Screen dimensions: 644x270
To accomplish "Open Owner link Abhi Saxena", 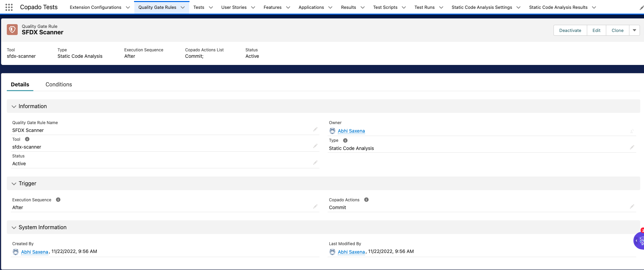I will click(x=351, y=131).
